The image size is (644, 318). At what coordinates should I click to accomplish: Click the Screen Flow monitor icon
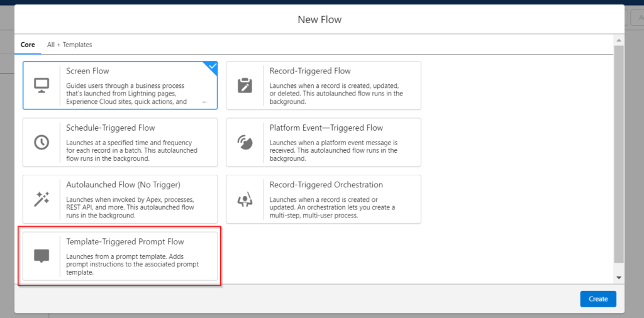click(x=42, y=85)
